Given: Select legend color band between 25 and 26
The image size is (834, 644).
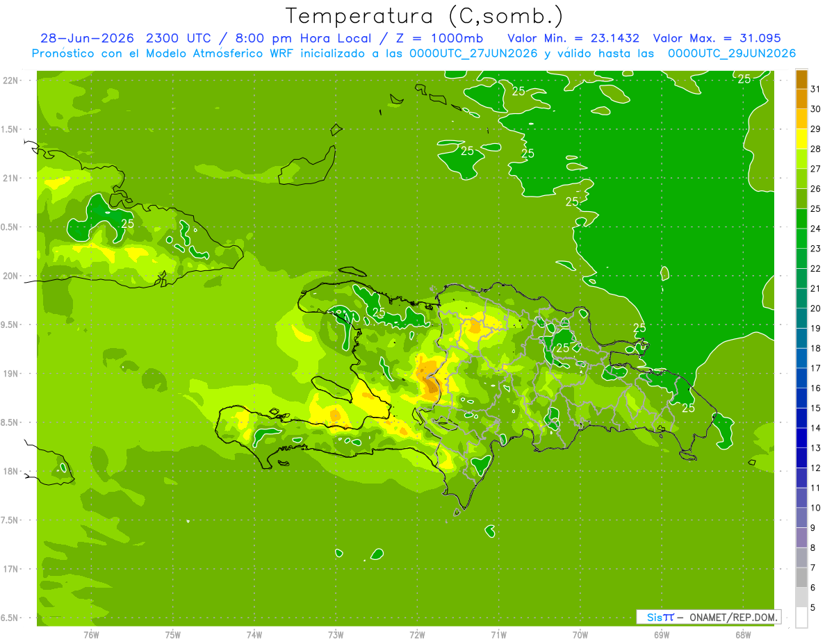Looking at the screenshot, I should [801, 199].
